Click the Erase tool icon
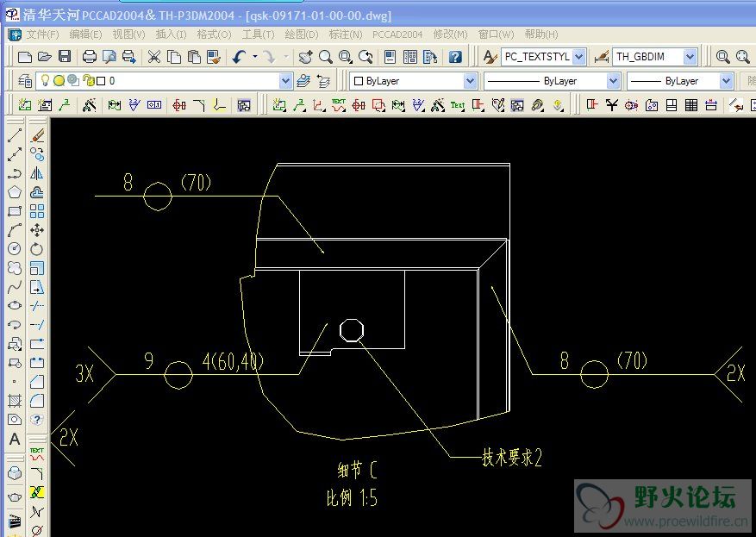 pyautogui.click(x=37, y=135)
